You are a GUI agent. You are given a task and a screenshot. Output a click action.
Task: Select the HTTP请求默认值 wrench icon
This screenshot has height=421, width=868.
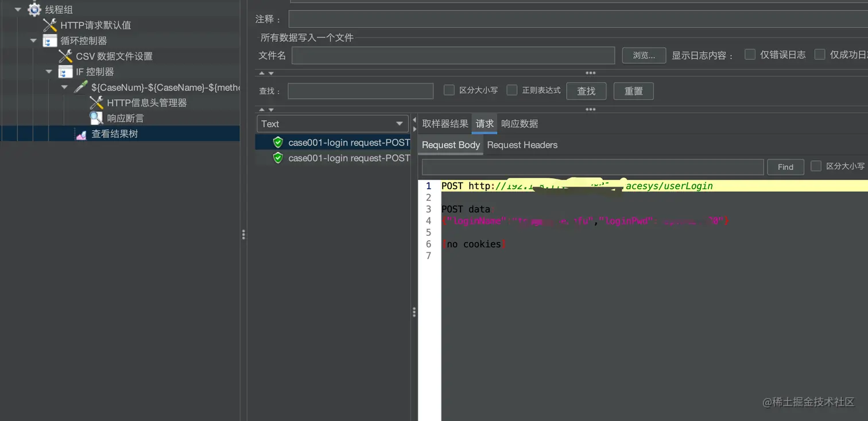[50, 25]
